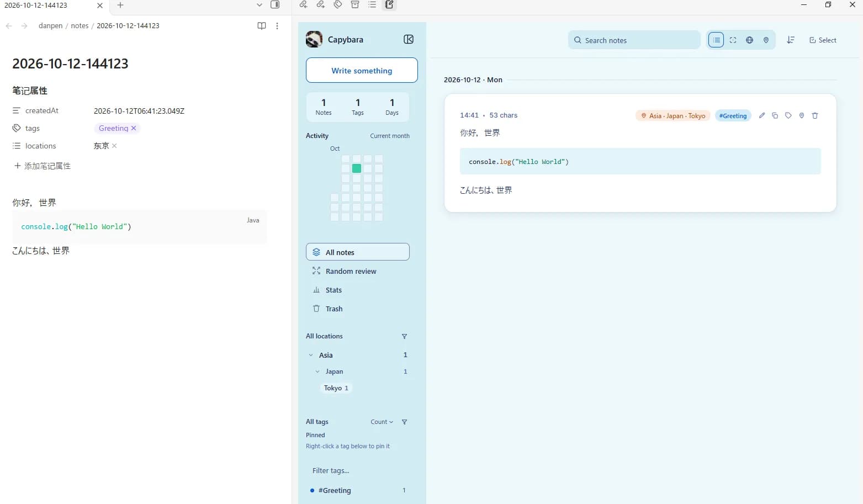Open Trash in sidebar

tap(358, 309)
